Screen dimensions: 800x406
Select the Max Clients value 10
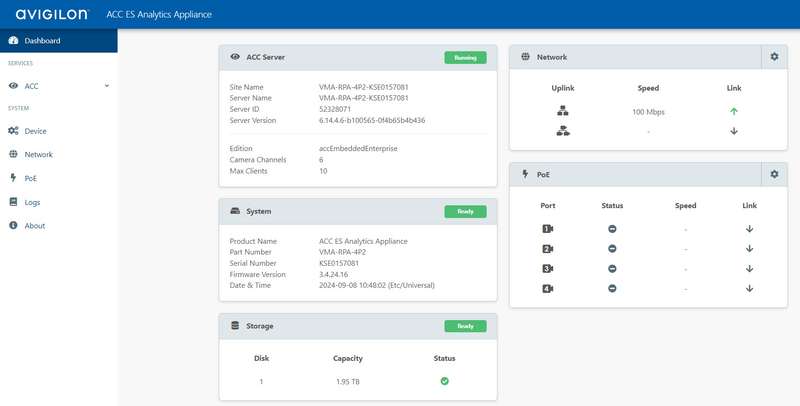point(323,171)
